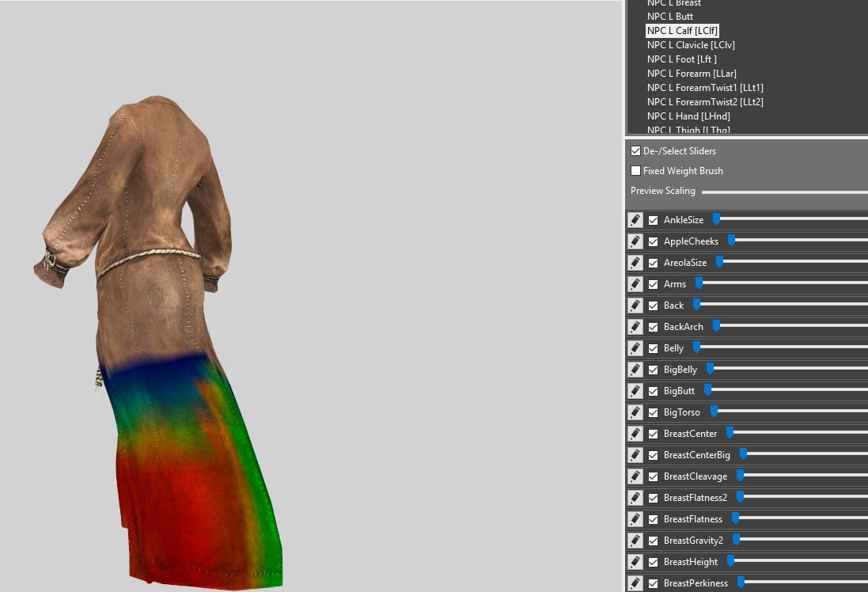Select bone NPC L Forearm [LLar]
This screenshot has height=592, width=868.
click(692, 74)
